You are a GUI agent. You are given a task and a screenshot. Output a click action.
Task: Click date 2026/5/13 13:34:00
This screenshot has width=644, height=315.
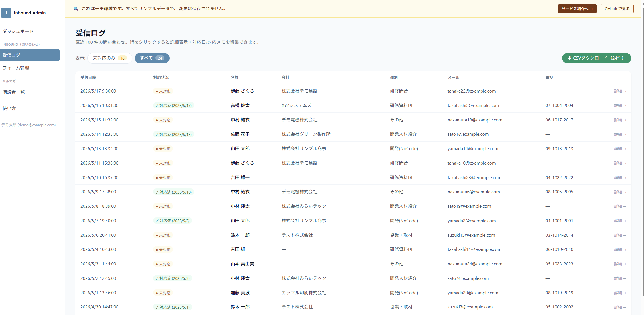point(99,149)
